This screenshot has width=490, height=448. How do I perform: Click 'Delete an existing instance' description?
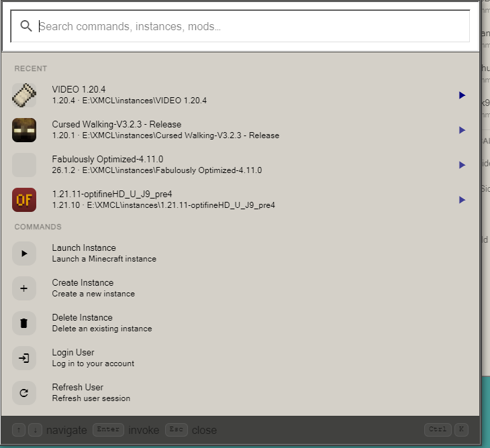pos(102,329)
